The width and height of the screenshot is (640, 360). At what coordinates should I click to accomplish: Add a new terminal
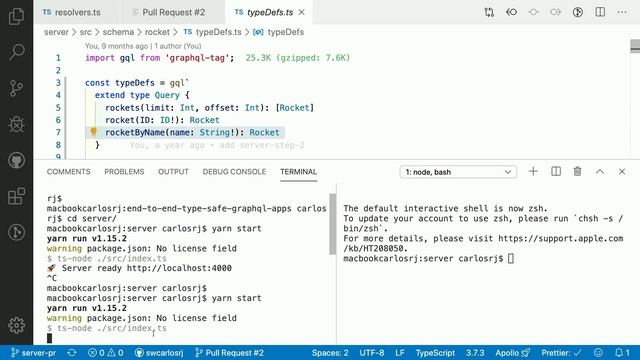(x=533, y=171)
